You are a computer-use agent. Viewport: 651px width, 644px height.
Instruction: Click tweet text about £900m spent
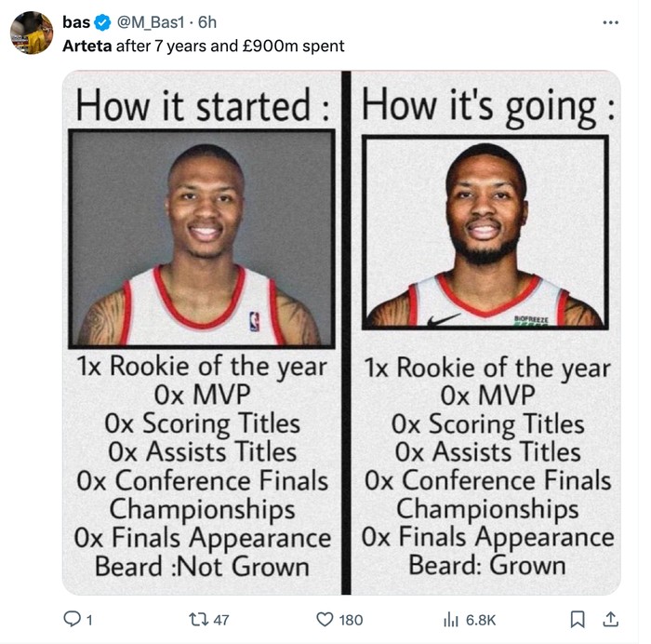click(x=204, y=46)
